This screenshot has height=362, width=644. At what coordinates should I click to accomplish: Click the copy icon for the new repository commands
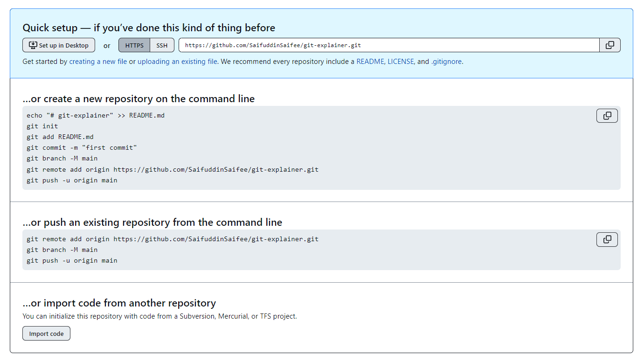[607, 115]
